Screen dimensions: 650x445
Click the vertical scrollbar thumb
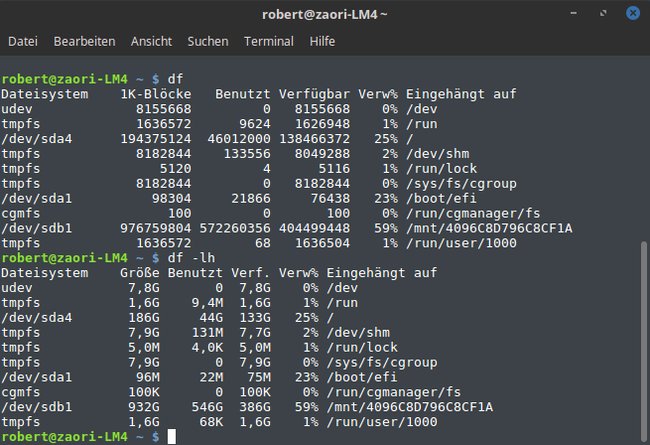(x=644, y=341)
